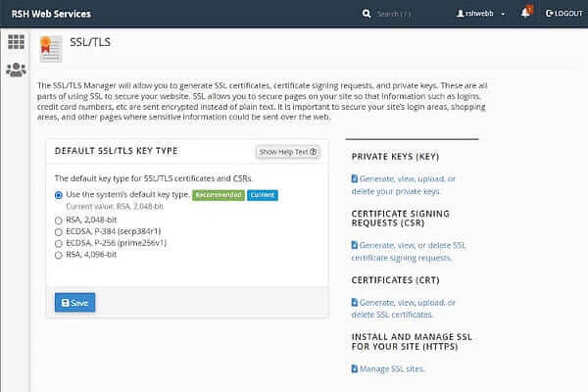Click the icon beside Manage SSL sites

[354, 368]
